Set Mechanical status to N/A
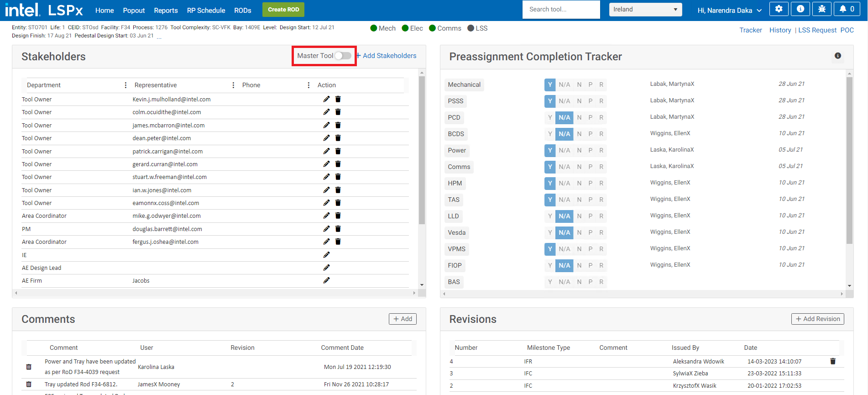Screen dimensions: 868x395 coord(564,84)
